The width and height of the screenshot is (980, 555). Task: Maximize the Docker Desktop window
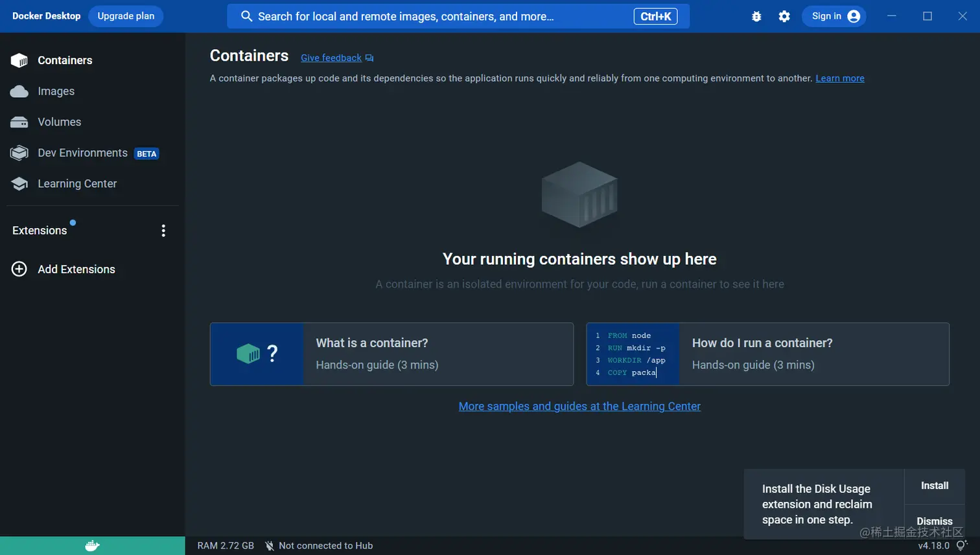927,16
